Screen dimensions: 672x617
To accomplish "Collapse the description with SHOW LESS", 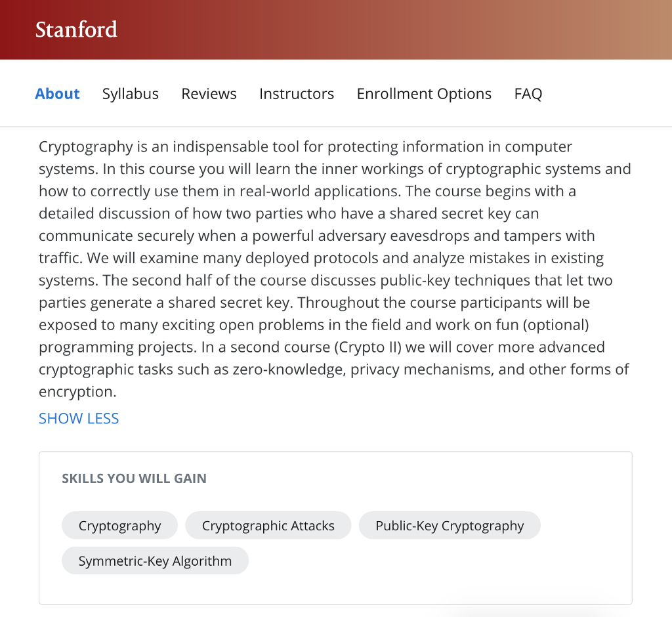I will pos(79,419).
